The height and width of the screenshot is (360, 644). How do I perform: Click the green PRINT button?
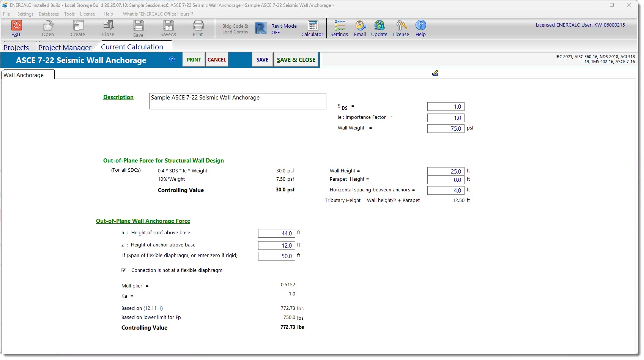click(194, 60)
